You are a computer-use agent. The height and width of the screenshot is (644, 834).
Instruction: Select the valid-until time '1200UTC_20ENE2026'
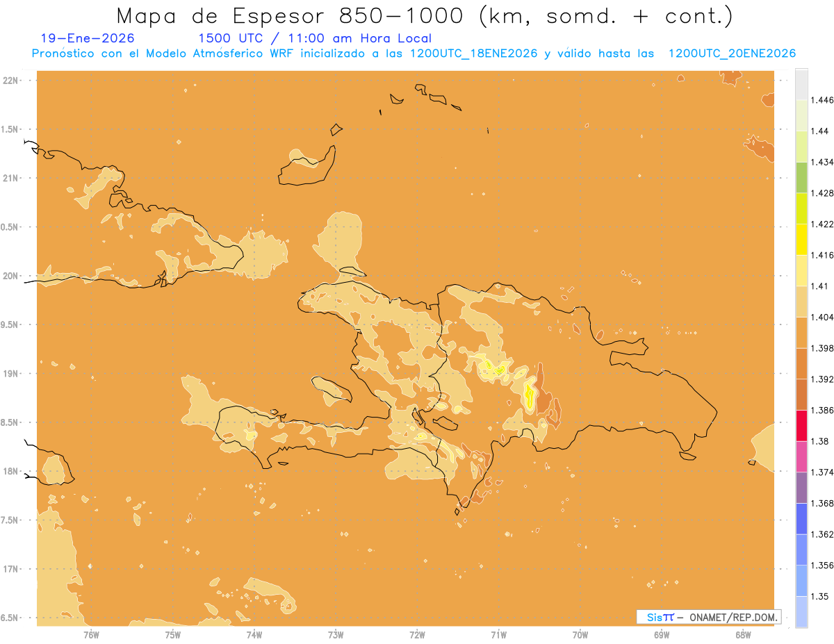(x=731, y=53)
